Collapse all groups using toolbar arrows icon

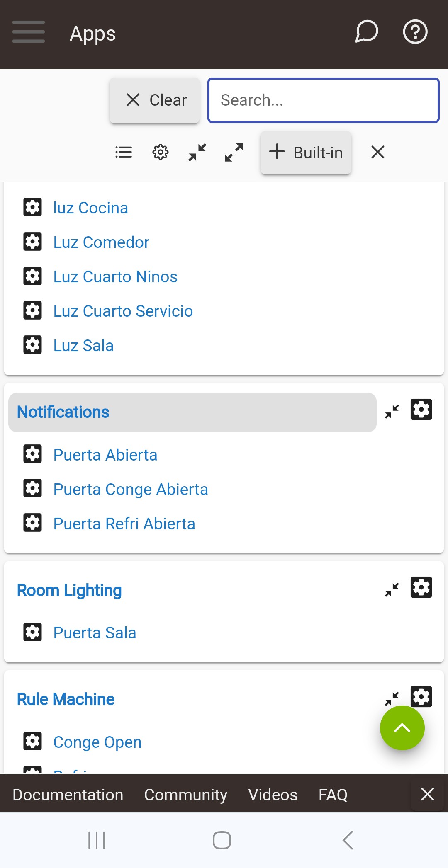tap(197, 152)
